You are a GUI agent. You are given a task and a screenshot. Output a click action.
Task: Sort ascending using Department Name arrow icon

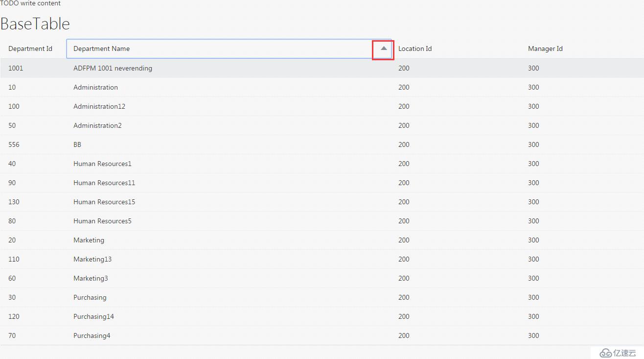pyautogui.click(x=384, y=48)
